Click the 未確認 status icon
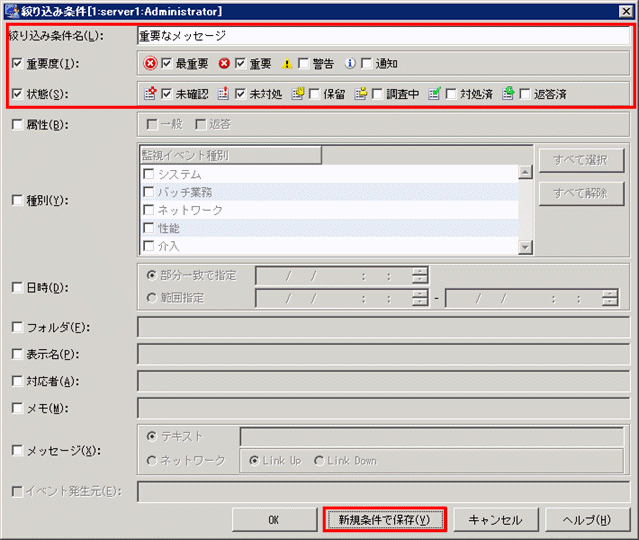Screen dimensions: 639x540 (150, 94)
